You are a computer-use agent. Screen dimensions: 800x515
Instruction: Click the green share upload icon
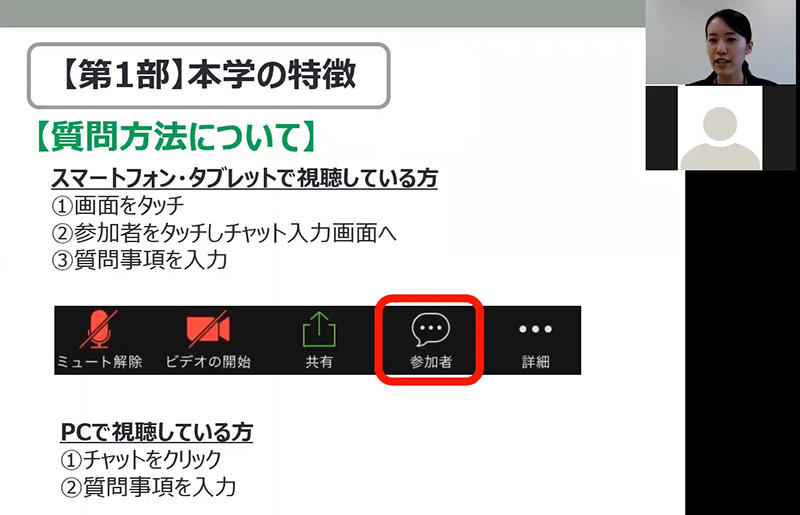click(x=319, y=329)
